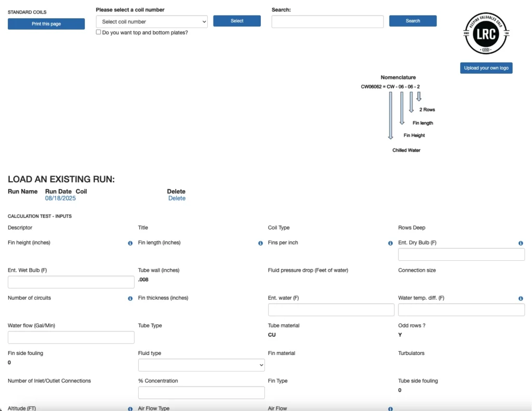The image size is (532, 411).
Task: Click the Print this page button
Action: click(x=46, y=24)
